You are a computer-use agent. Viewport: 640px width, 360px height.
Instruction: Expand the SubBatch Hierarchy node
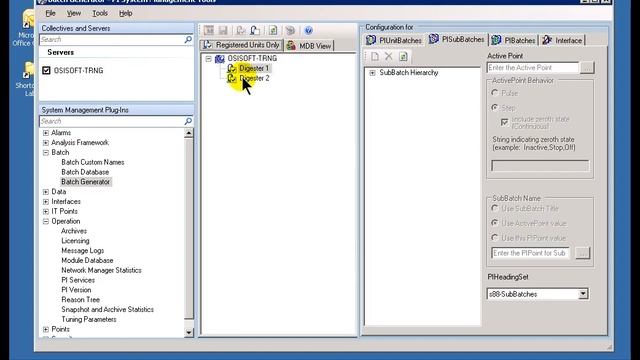coord(372,73)
